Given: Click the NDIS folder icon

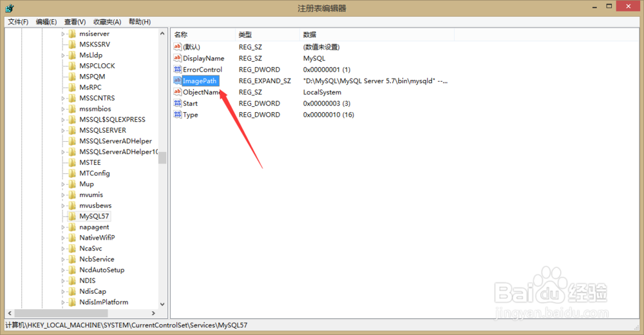Looking at the screenshot, I should [72, 280].
